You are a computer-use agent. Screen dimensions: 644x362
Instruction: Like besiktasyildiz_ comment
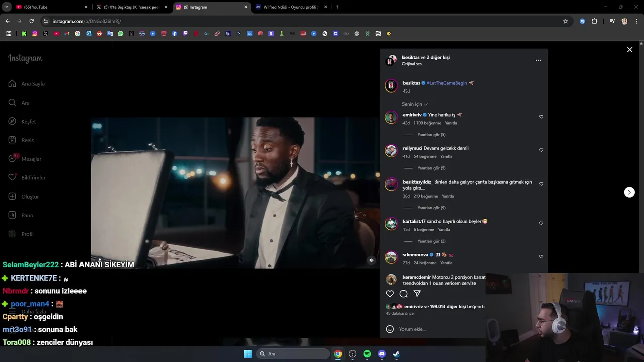[541, 184]
